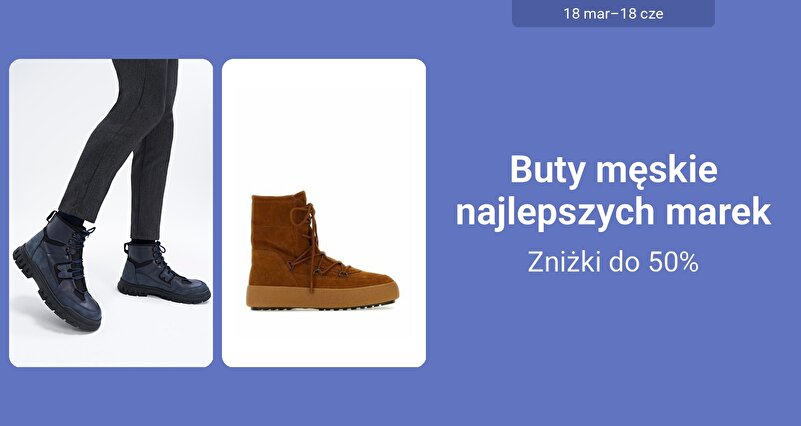Click the word "Buty" in the headline
Image resolution: width=801 pixels, height=426 pixels.
point(547,170)
